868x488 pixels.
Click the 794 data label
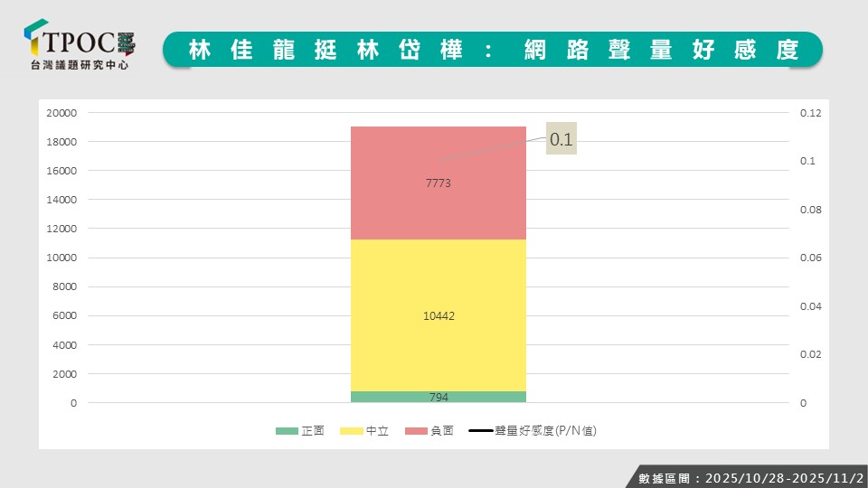(x=439, y=397)
